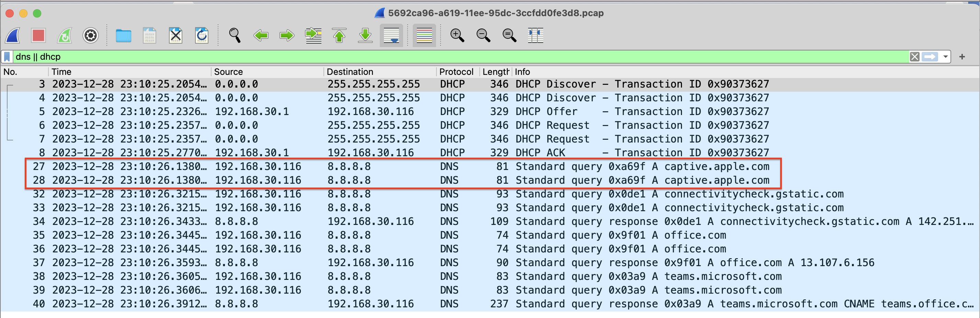The height and width of the screenshot is (318, 980).
Task: Select packet 35 office.com query
Action: coord(490,235)
